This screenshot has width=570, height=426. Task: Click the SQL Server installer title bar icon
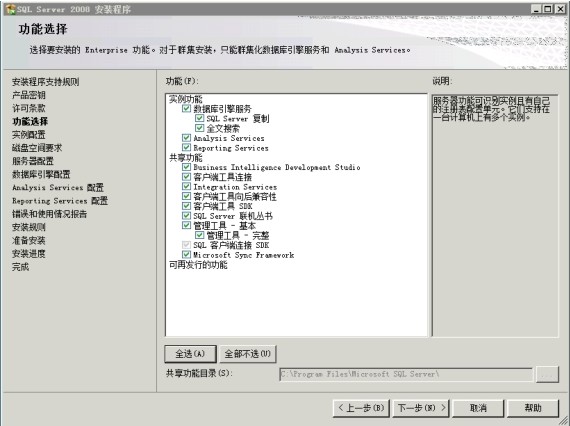pos(11,9)
